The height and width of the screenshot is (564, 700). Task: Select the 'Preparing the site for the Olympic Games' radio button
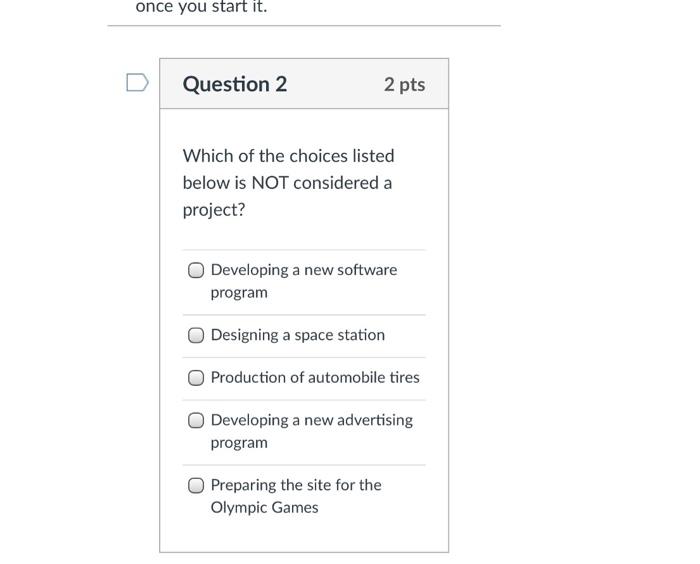pos(197,486)
